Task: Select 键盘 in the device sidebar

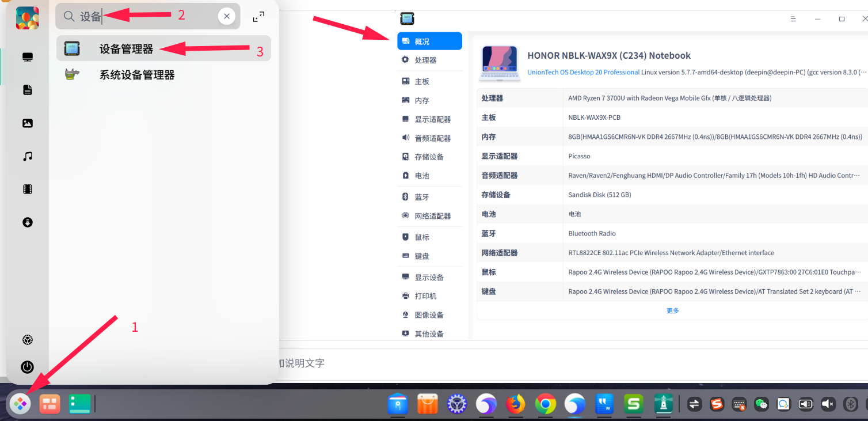Action: click(x=429, y=256)
